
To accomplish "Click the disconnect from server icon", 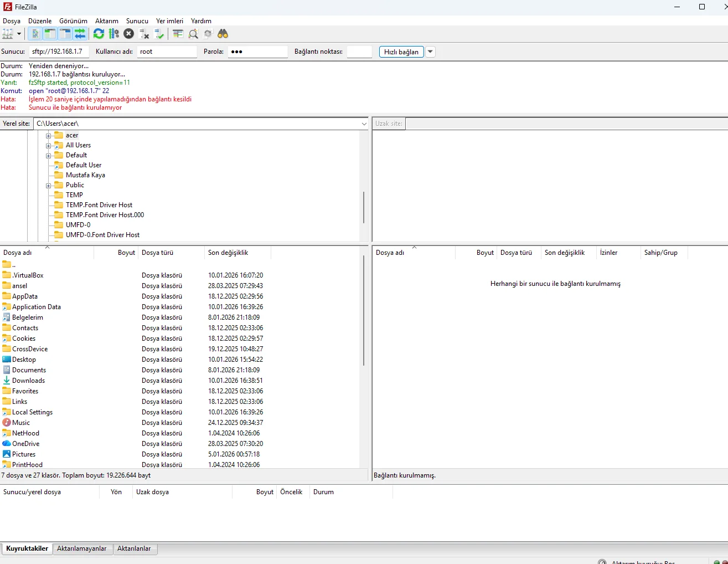I will pyautogui.click(x=144, y=34).
